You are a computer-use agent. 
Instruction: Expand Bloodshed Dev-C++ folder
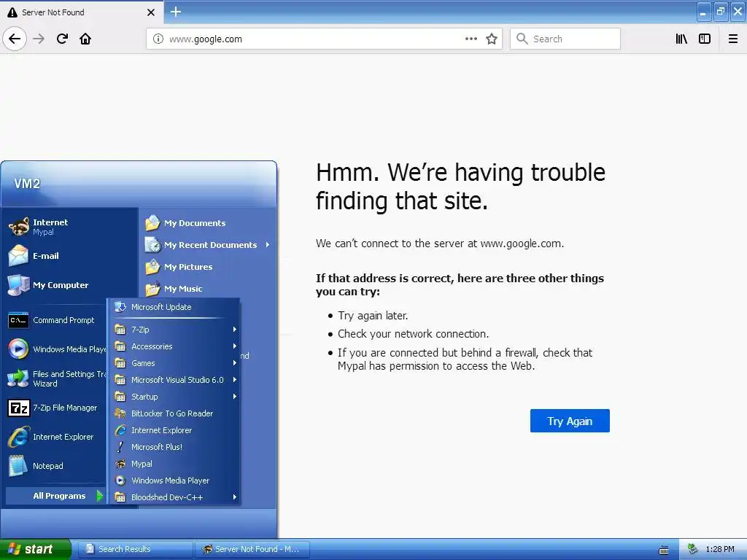pos(174,497)
